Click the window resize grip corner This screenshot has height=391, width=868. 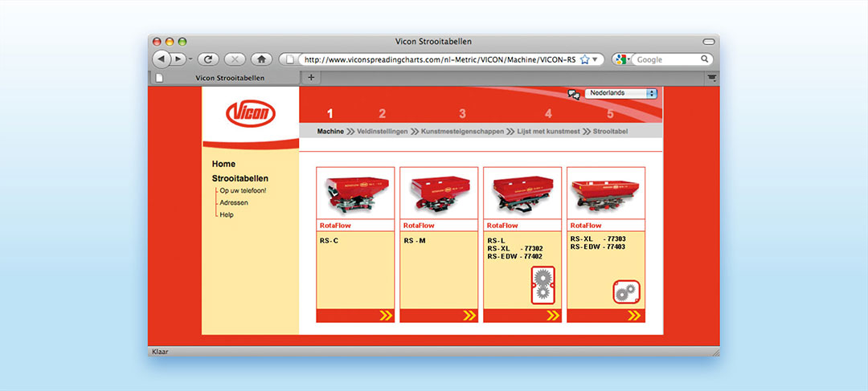715,352
